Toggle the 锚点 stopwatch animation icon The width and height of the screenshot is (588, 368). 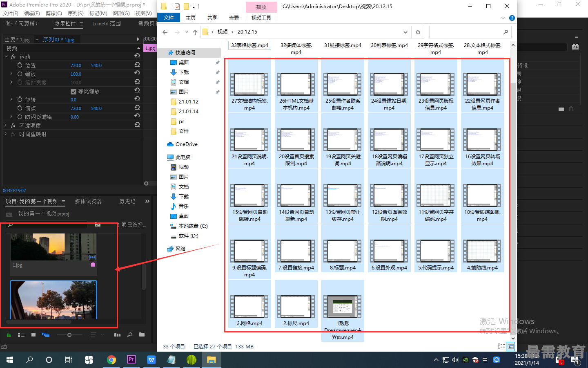[x=20, y=108]
